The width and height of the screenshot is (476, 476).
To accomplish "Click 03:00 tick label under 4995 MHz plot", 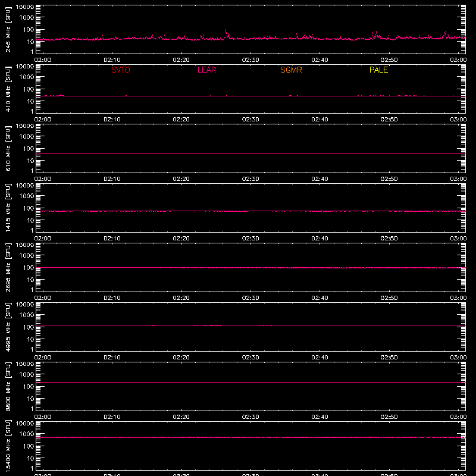I will click(458, 358).
